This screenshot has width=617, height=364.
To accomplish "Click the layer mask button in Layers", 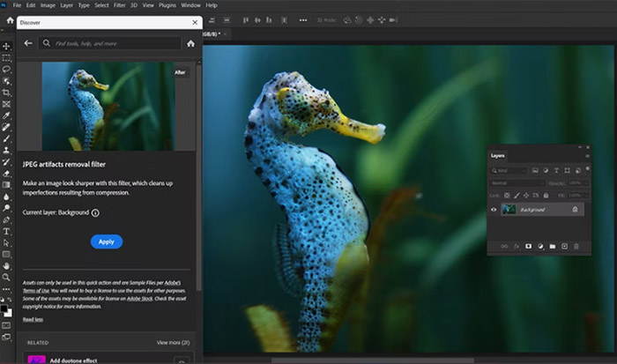I will tap(529, 247).
